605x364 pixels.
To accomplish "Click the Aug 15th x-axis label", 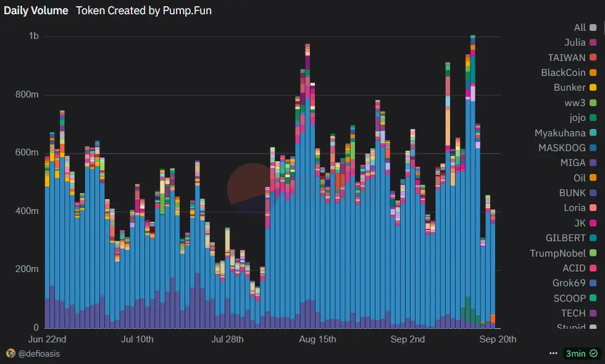I will click(x=317, y=339).
